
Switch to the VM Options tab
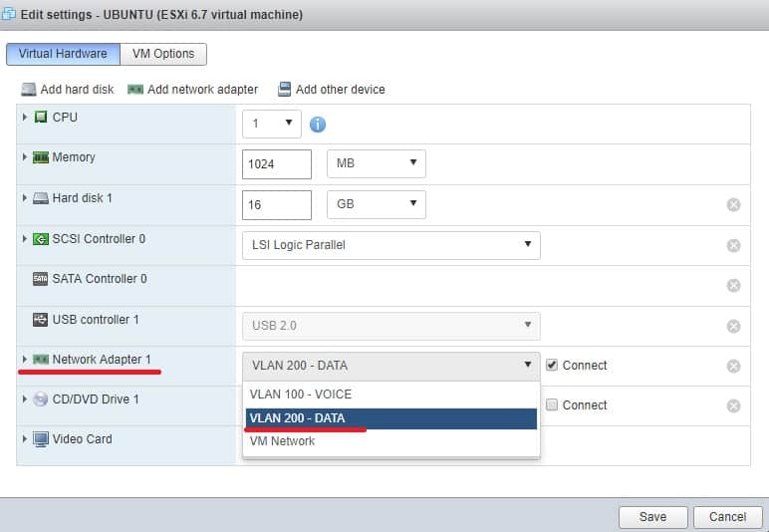click(x=163, y=54)
